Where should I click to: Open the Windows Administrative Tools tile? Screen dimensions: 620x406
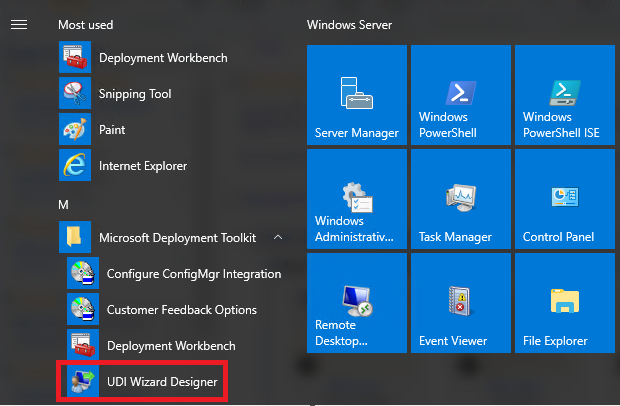click(x=357, y=199)
